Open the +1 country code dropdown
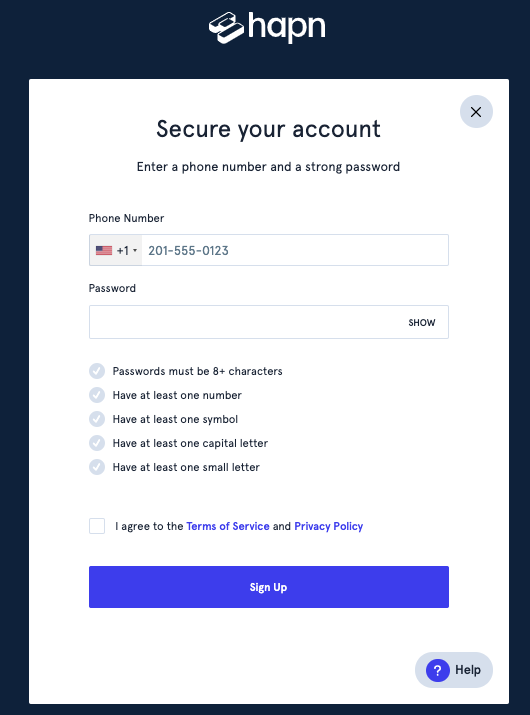Screen dimensions: 530x715 click(116, 250)
